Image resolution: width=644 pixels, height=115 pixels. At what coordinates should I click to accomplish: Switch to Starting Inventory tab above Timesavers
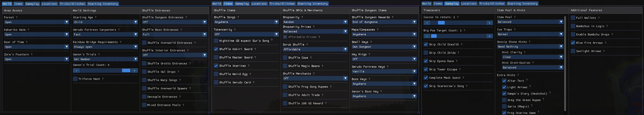click(x=522, y=4)
